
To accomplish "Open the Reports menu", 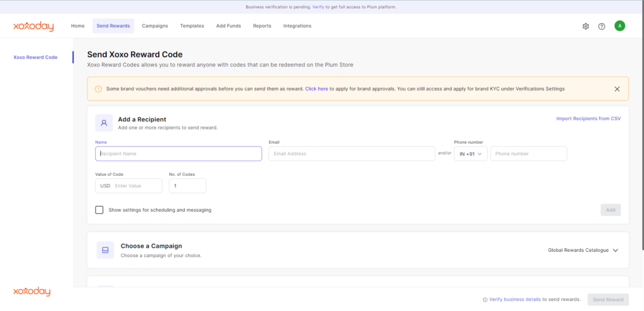I will (x=262, y=26).
